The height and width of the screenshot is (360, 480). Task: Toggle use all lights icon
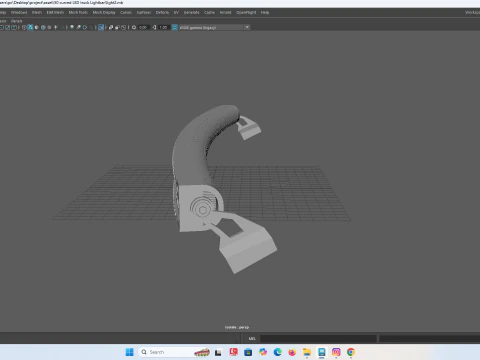tap(56, 27)
